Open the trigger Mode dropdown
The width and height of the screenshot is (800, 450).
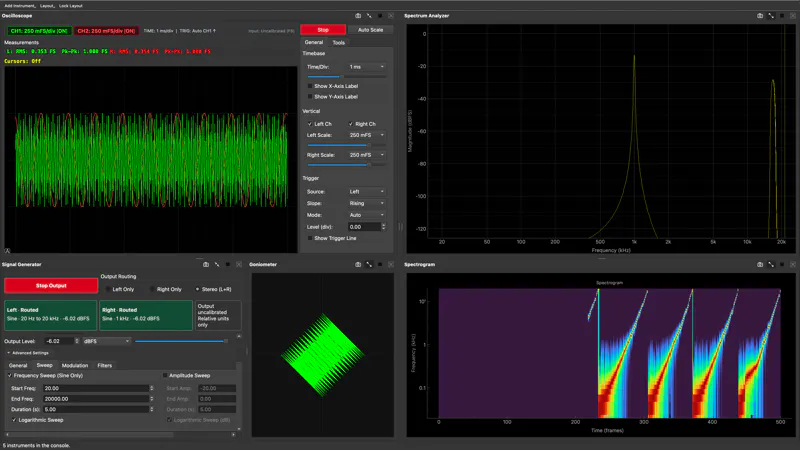[366, 215]
